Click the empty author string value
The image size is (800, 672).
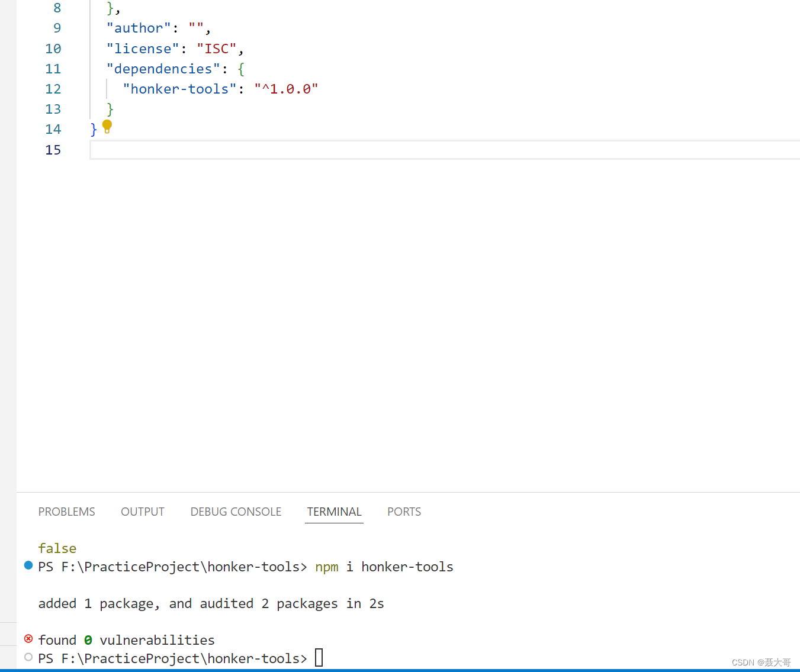(x=196, y=27)
